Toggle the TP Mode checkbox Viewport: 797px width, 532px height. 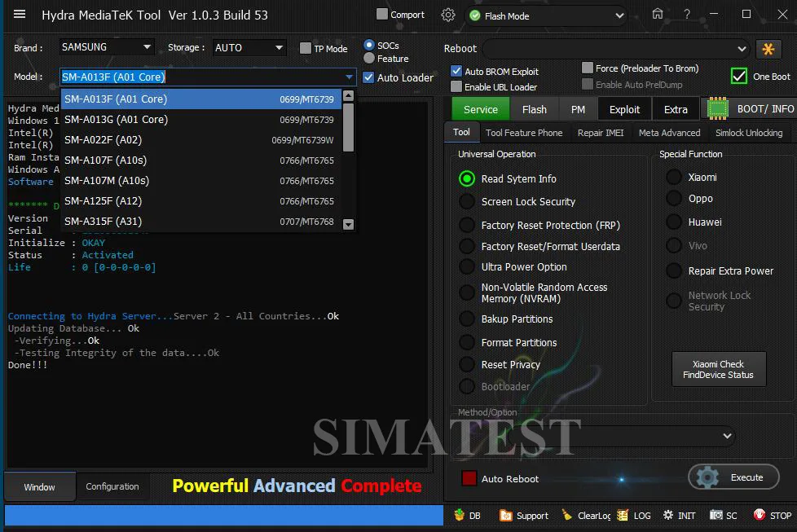point(306,48)
